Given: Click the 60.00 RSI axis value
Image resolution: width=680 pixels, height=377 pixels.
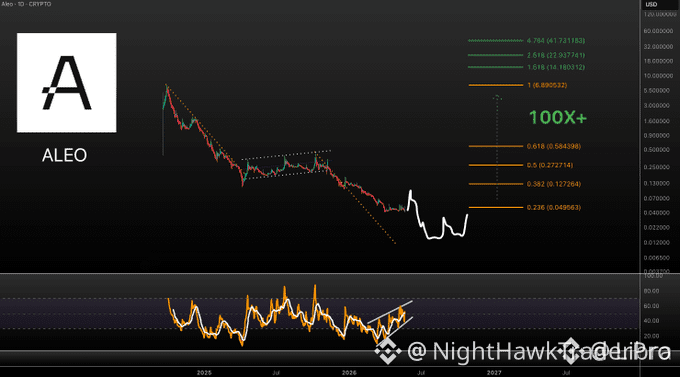Looking at the screenshot, I should [x=652, y=306].
